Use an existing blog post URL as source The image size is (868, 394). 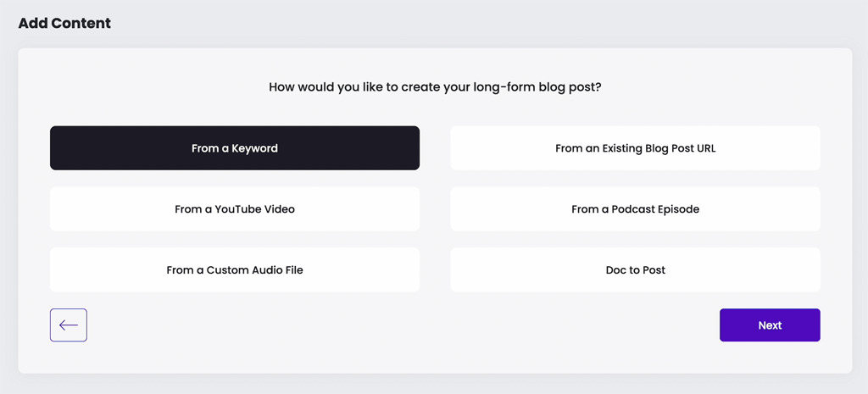[635, 147]
